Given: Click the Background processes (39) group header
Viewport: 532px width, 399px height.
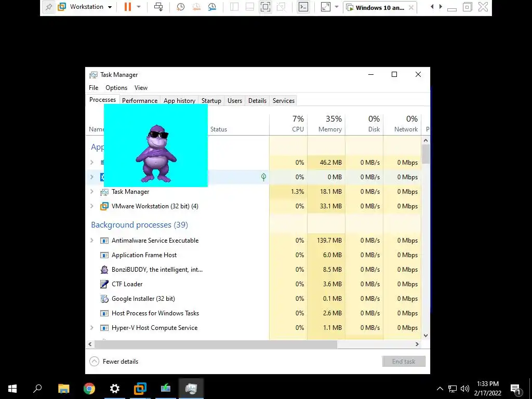Looking at the screenshot, I should click(x=139, y=224).
